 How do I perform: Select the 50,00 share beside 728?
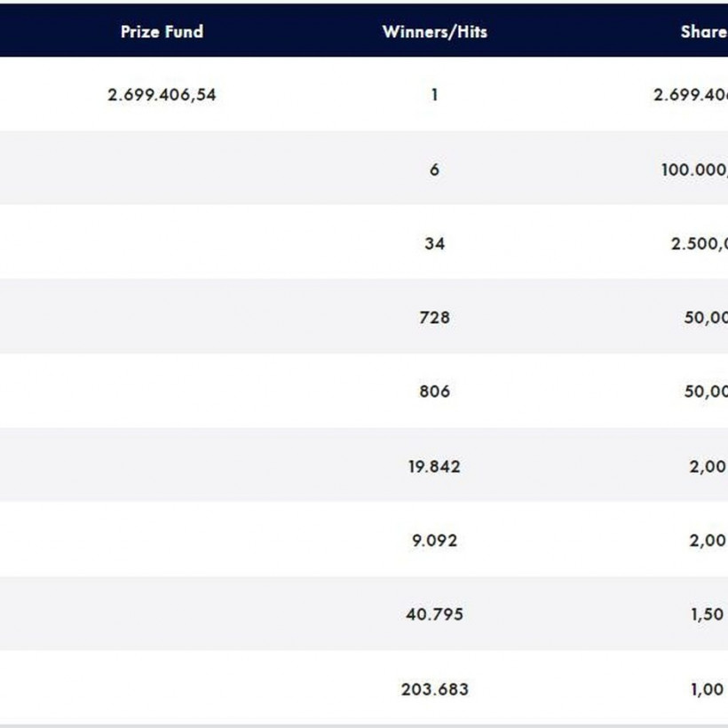pyautogui.click(x=705, y=317)
